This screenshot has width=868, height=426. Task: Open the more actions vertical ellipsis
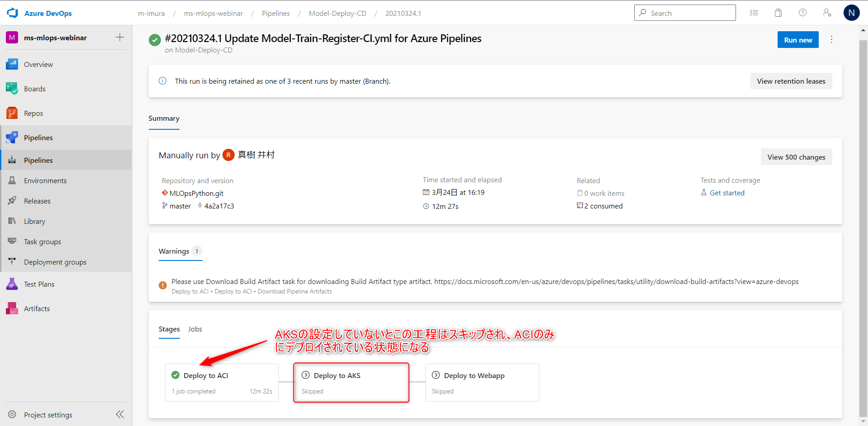[831, 39]
